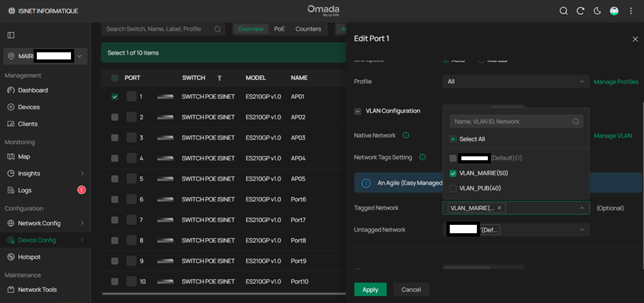Close the Edit Port 1 panel
This screenshot has width=644, height=303.
pyautogui.click(x=635, y=39)
